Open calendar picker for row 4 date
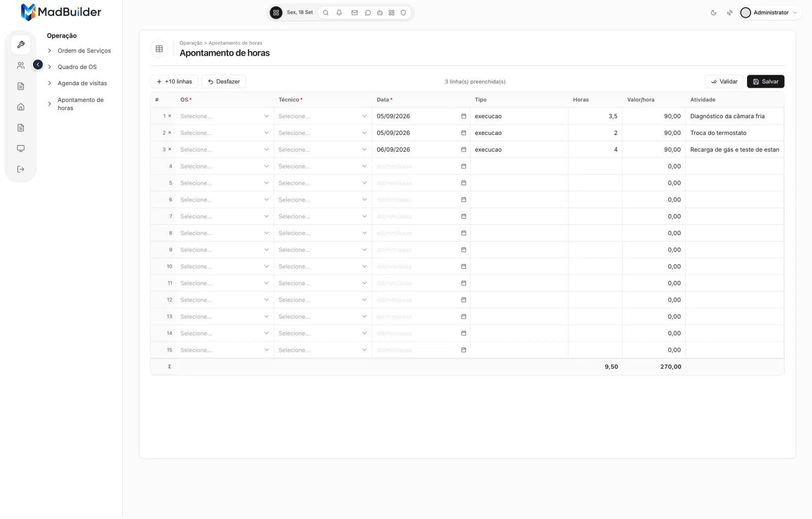Image resolution: width=812 pixels, height=519 pixels. (463, 166)
